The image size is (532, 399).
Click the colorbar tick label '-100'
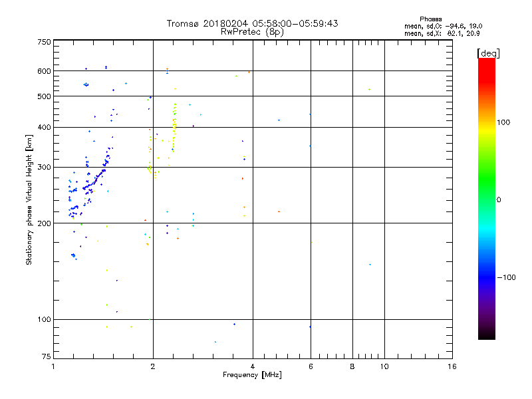508,277
